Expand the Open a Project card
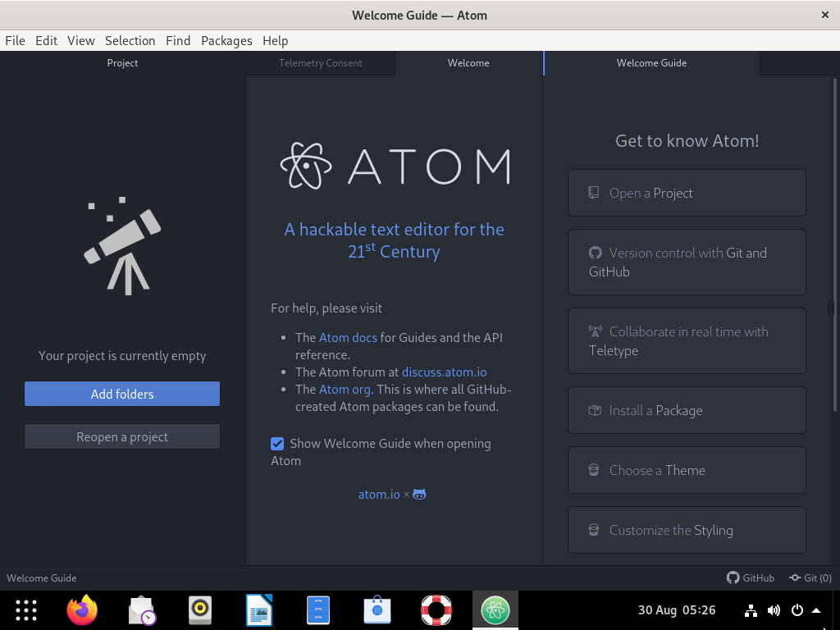The image size is (840, 630). pos(687,193)
